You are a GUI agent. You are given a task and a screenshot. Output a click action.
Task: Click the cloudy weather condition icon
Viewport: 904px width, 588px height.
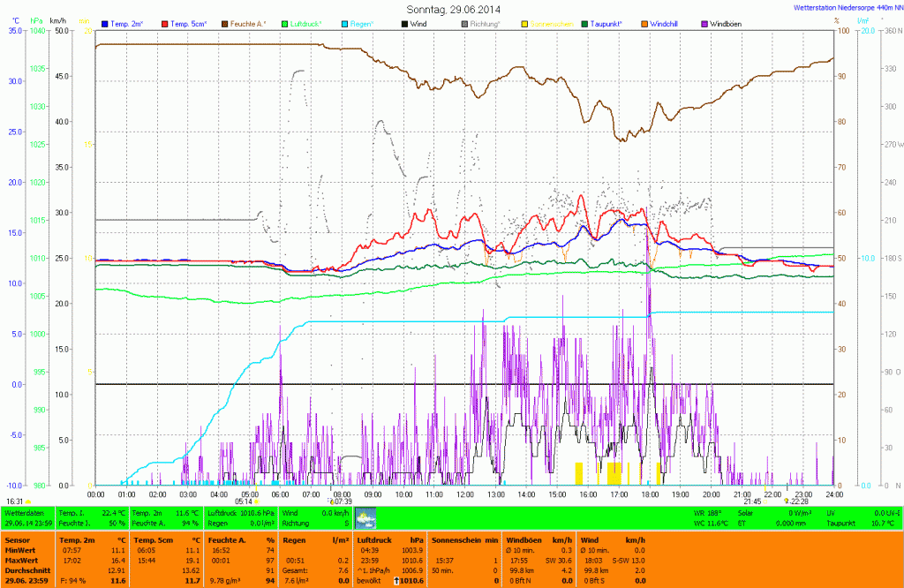(365, 518)
